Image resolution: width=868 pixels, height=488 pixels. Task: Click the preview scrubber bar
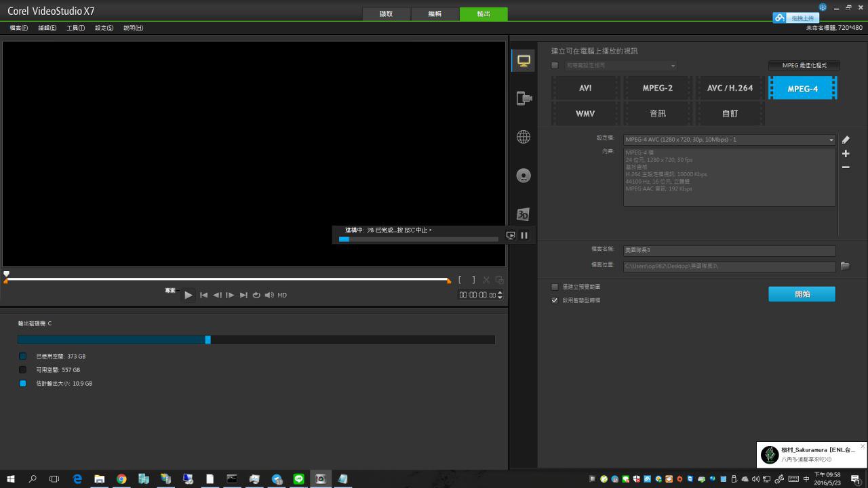tap(227, 279)
